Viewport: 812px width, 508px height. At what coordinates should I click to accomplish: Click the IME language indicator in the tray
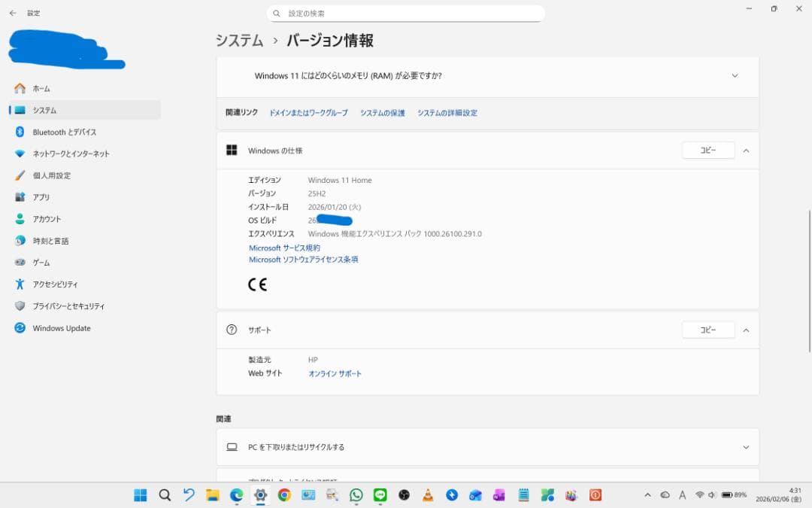click(x=683, y=495)
